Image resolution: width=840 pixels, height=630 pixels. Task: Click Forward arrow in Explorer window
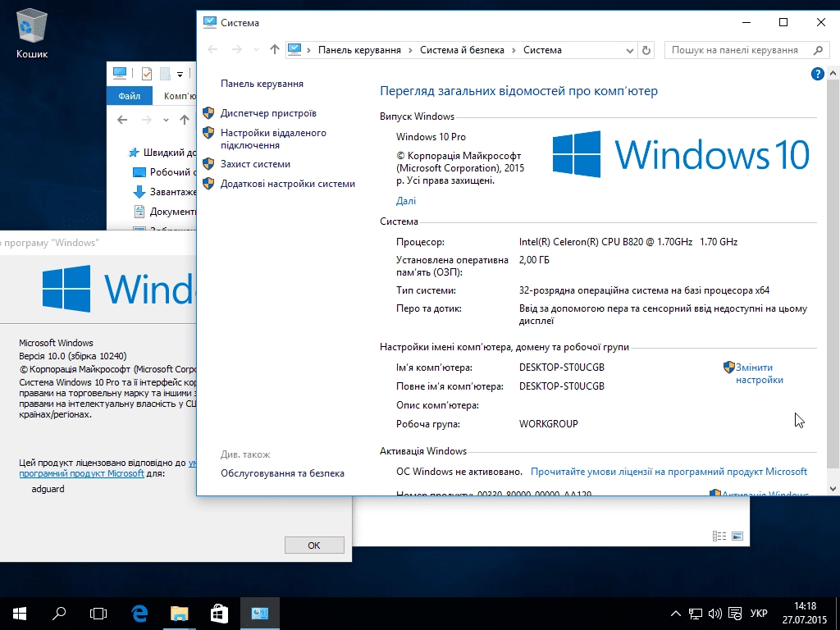tap(146, 120)
